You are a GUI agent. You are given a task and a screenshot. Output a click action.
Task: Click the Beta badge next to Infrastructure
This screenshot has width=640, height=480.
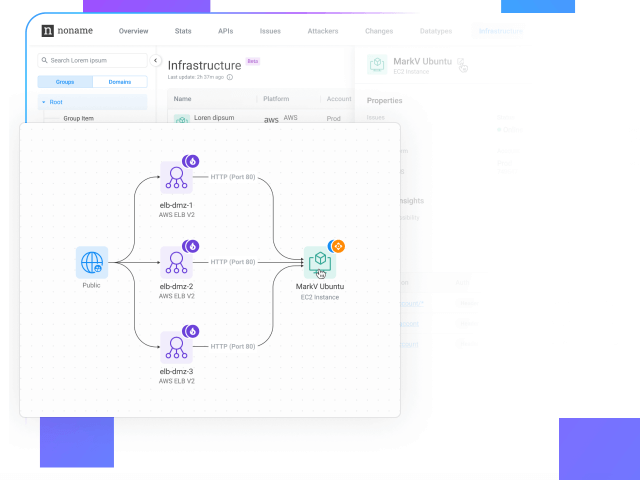(253, 61)
